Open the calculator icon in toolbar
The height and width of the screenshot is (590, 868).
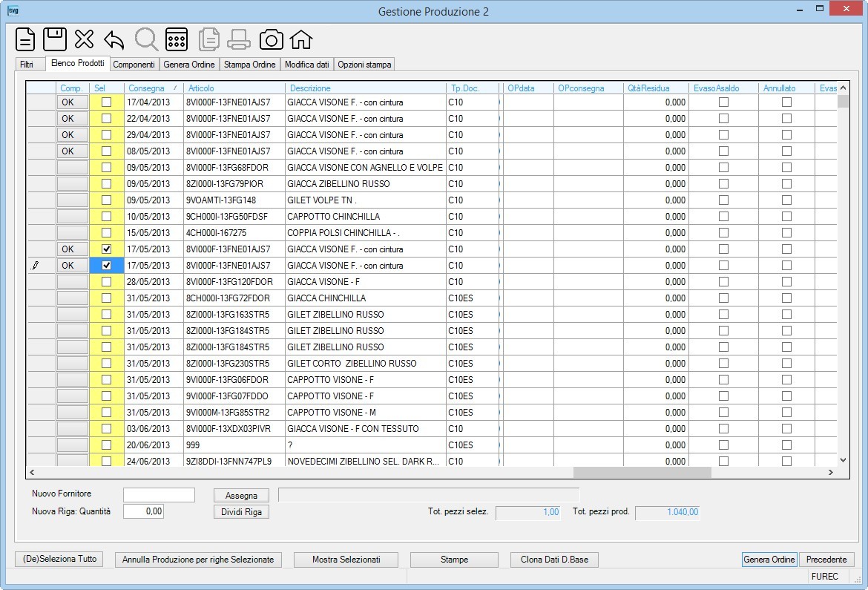[x=177, y=39]
